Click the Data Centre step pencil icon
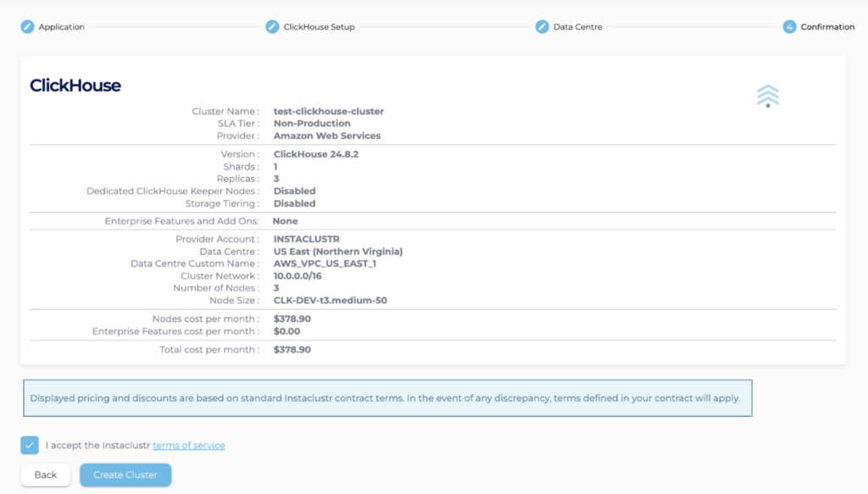 pos(542,27)
